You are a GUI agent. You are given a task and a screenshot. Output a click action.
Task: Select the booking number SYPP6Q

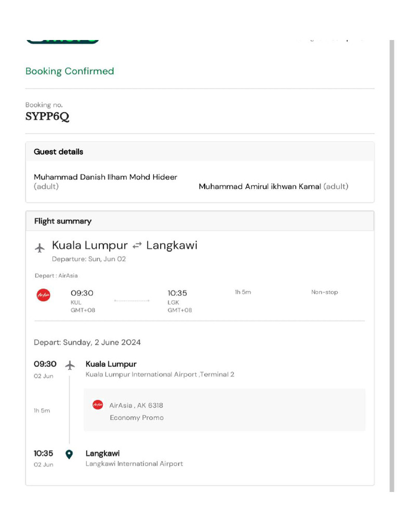pos(47,116)
